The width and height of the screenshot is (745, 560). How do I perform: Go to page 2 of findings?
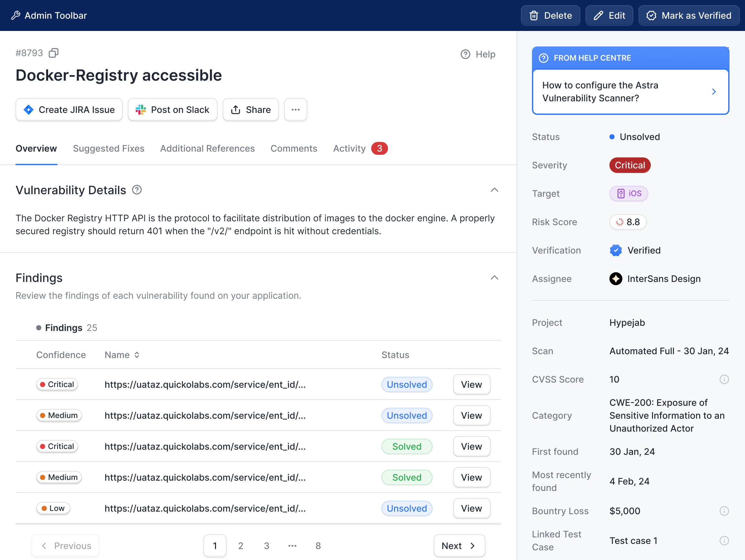coord(240,545)
